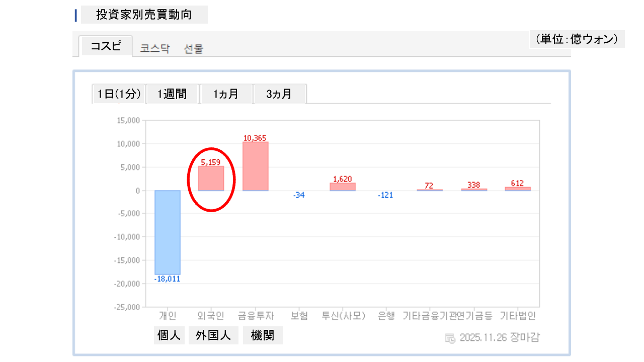Screen dimensions: 644x362
Task: Click the tall 금융투자 bar showing 10,365
Action: click(x=255, y=166)
